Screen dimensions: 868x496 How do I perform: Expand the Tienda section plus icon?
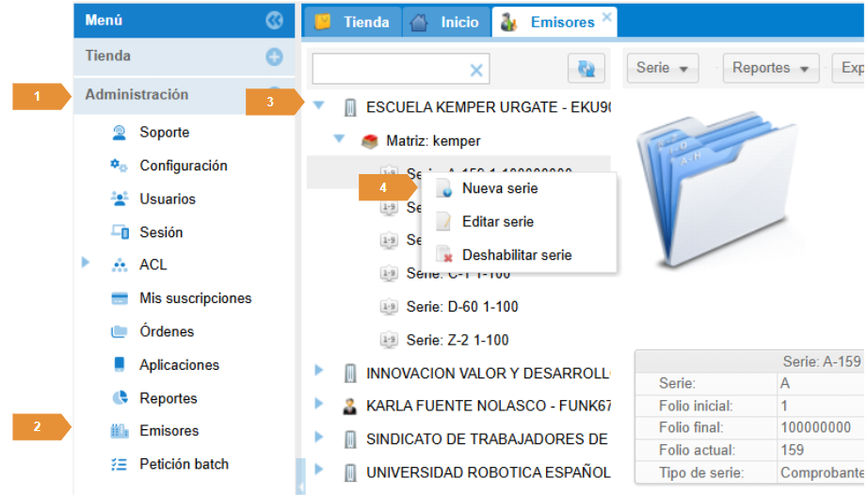[x=274, y=57]
